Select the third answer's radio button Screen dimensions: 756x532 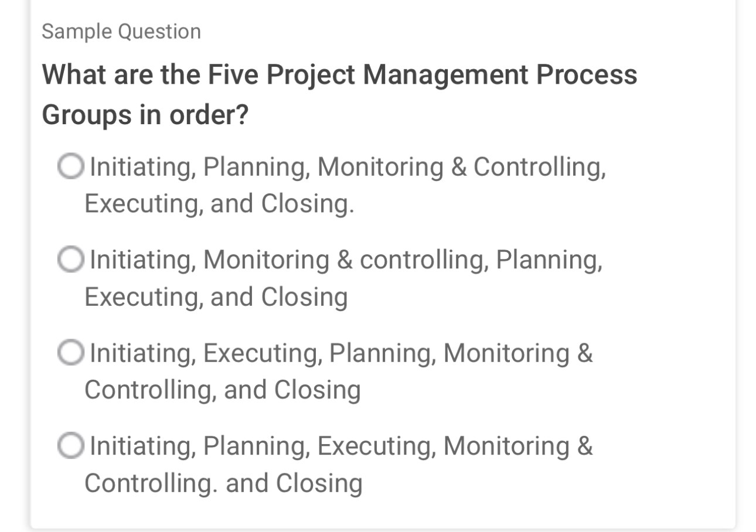[x=70, y=353]
